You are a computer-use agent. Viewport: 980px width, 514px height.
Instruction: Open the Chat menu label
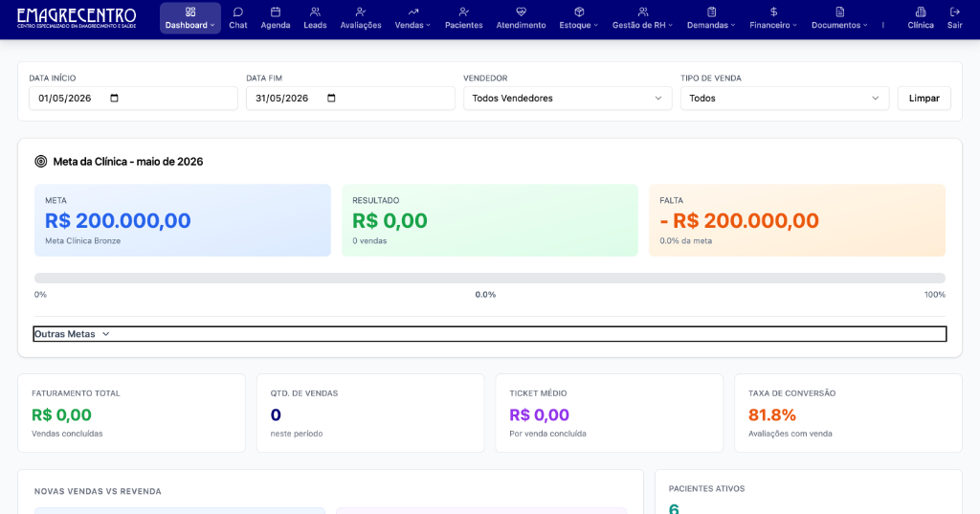click(238, 25)
